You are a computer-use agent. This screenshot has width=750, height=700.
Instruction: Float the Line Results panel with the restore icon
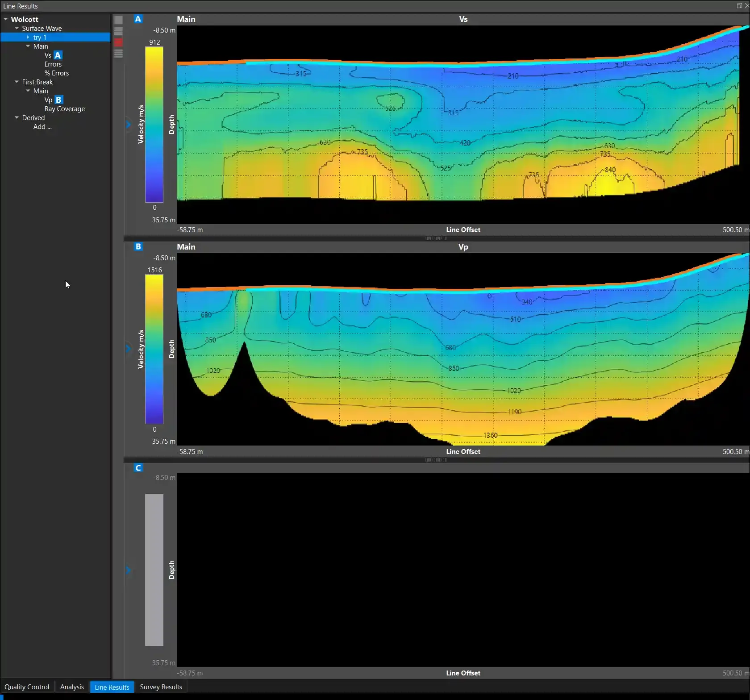(739, 6)
